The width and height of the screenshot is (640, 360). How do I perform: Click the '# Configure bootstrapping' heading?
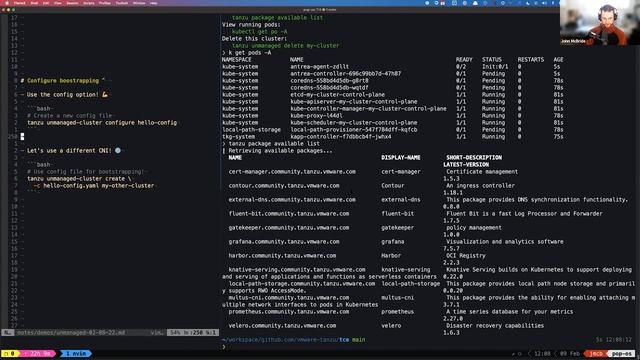tap(60, 81)
